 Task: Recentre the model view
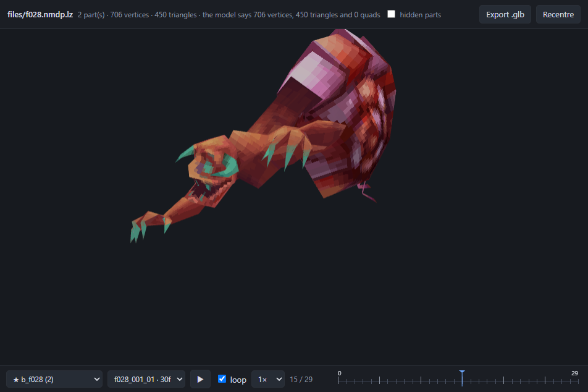[x=558, y=15]
